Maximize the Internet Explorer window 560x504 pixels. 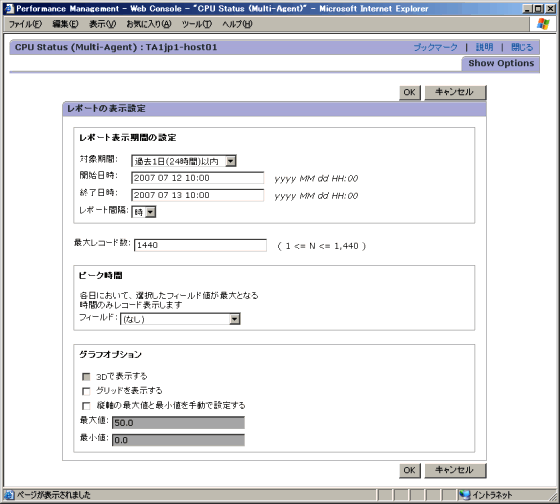pos(539,8)
